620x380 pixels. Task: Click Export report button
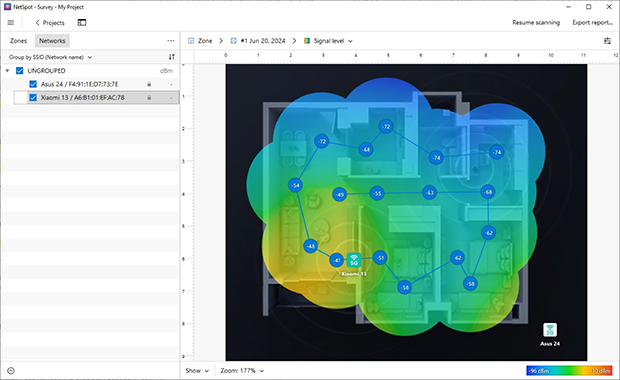tap(592, 23)
